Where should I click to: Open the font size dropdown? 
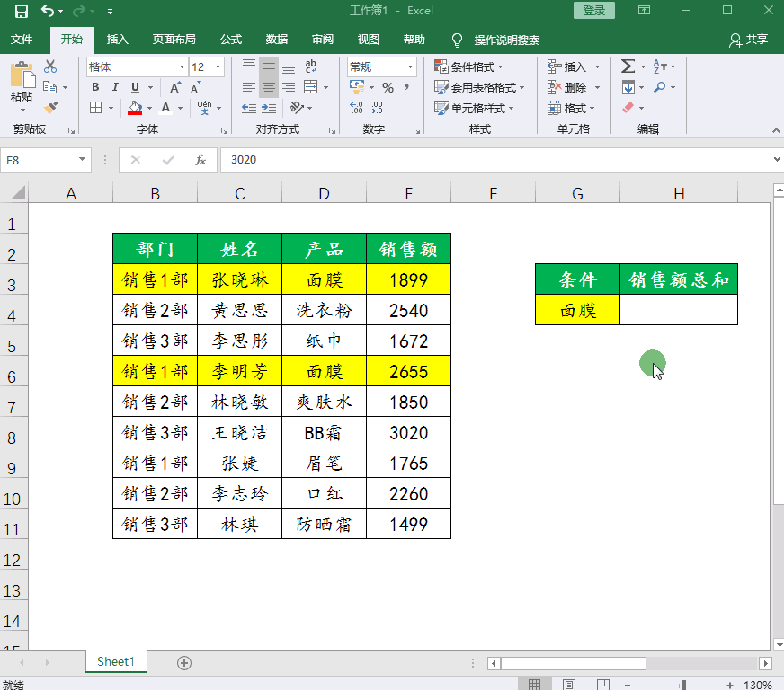coord(218,66)
